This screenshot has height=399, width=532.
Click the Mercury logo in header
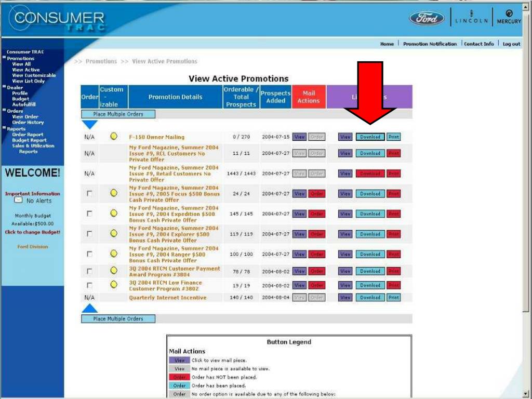point(509,17)
